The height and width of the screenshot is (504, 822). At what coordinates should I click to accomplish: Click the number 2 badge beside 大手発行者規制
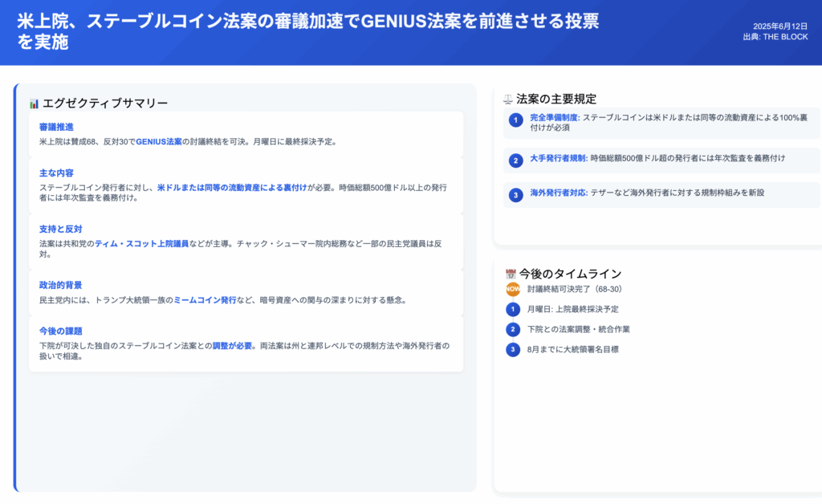click(516, 161)
